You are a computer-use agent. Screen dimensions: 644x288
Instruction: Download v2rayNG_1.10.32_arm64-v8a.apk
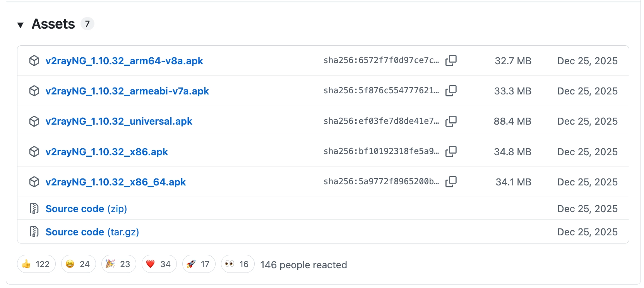point(124,61)
